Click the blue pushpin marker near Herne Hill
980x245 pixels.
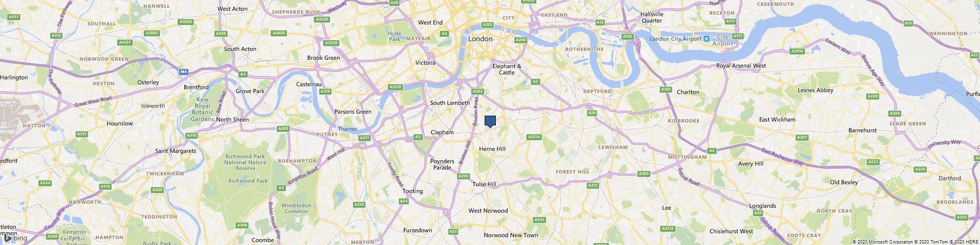coord(490,122)
